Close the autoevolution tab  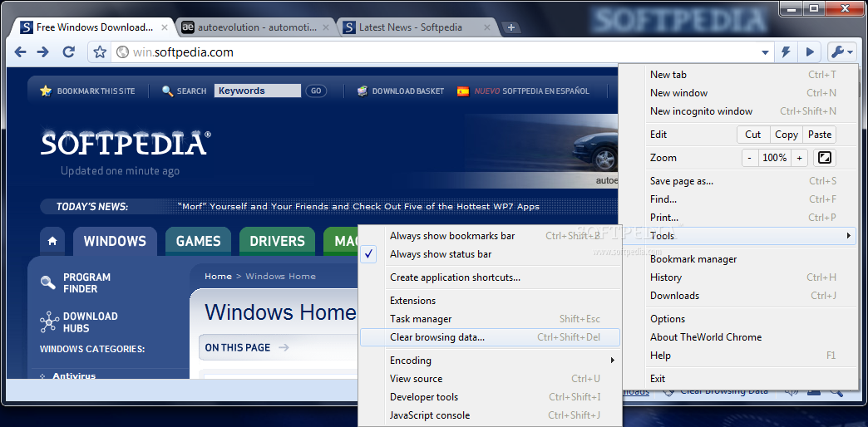coord(328,27)
